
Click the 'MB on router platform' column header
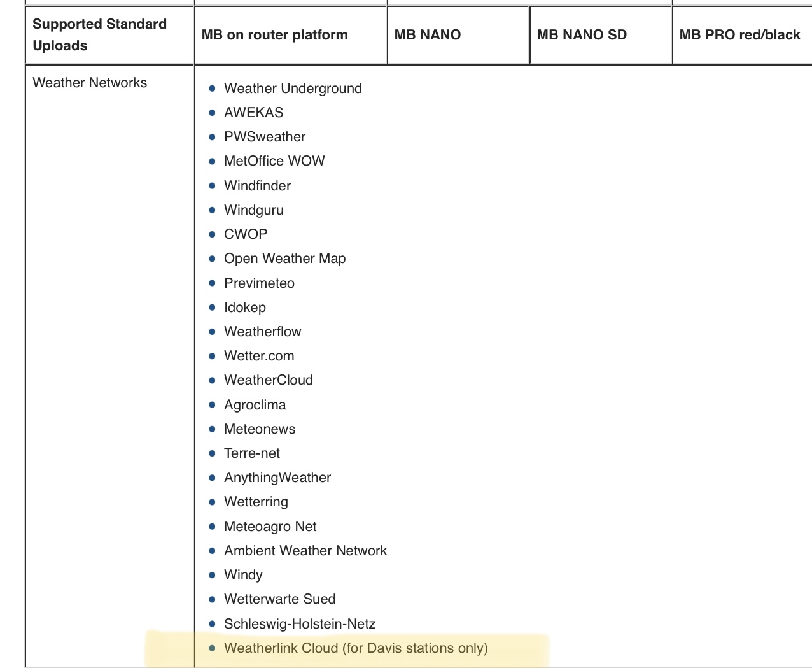tap(291, 35)
